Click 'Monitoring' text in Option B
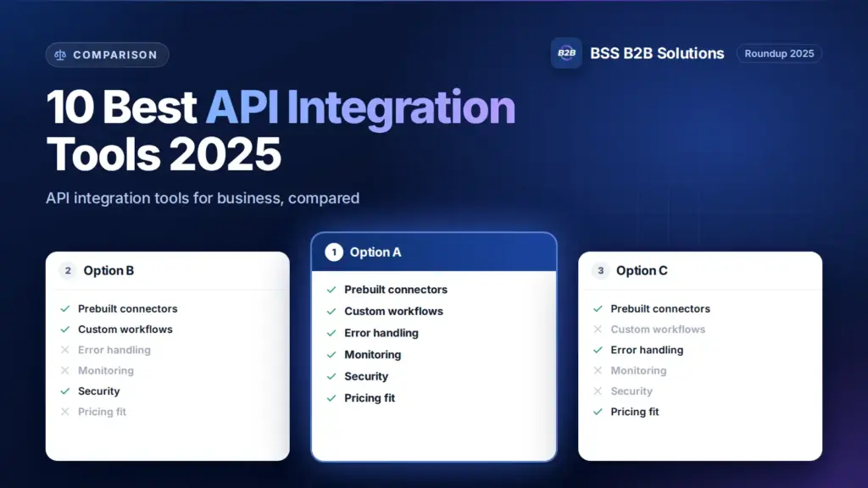The width and height of the screenshot is (868, 488). [106, 371]
